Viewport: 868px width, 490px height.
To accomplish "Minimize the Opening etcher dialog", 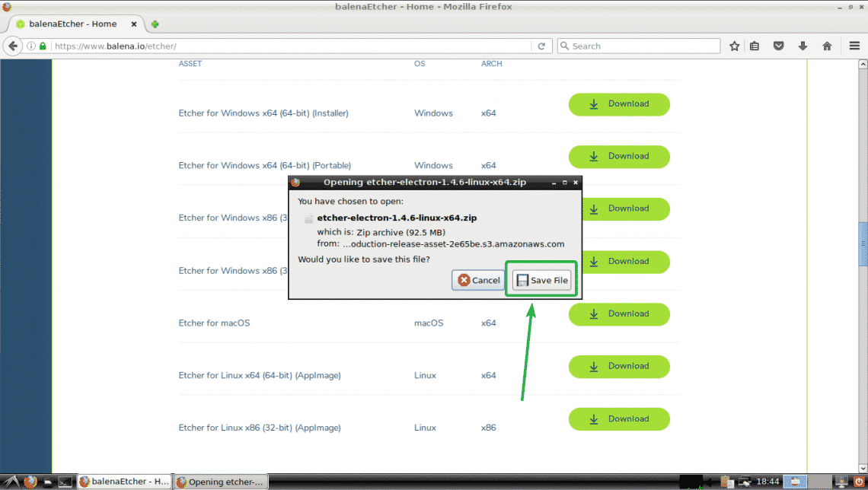I will [x=554, y=182].
